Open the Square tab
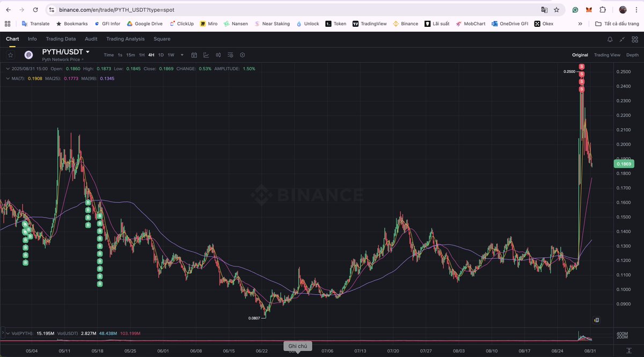644x357 pixels. [x=162, y=39]
